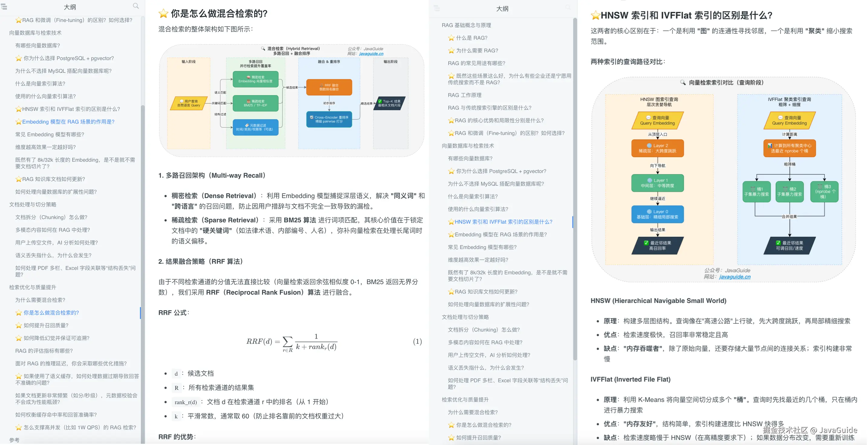Toggle the star on "RAG 知识库文档如何更新?"
Viewport: 868px width, 445px height.
click(x=18, y=179)
